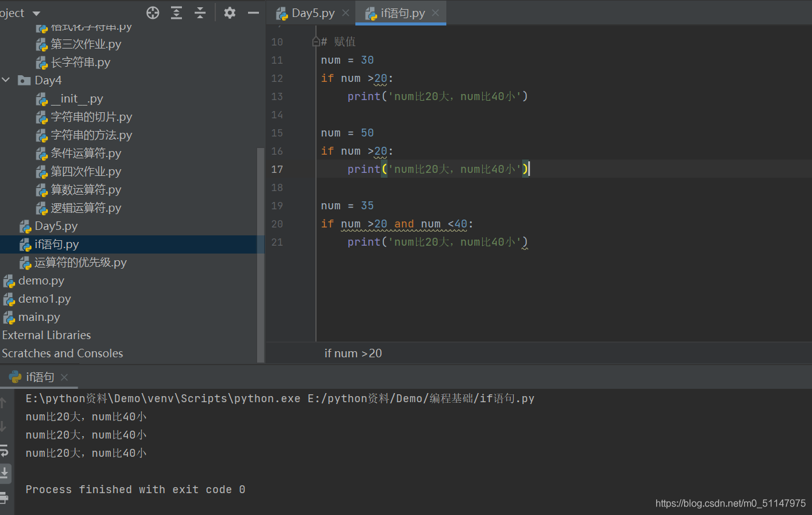Screen dimensions: 812x515
Task: Open 运算符的优先级.py file
Action: pyautogui.click(x=81, y=263)
